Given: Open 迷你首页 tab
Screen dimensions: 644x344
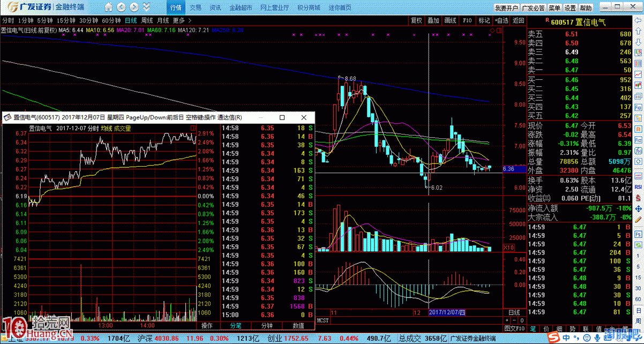Looking at the screenshot, I should pos(340,8).
